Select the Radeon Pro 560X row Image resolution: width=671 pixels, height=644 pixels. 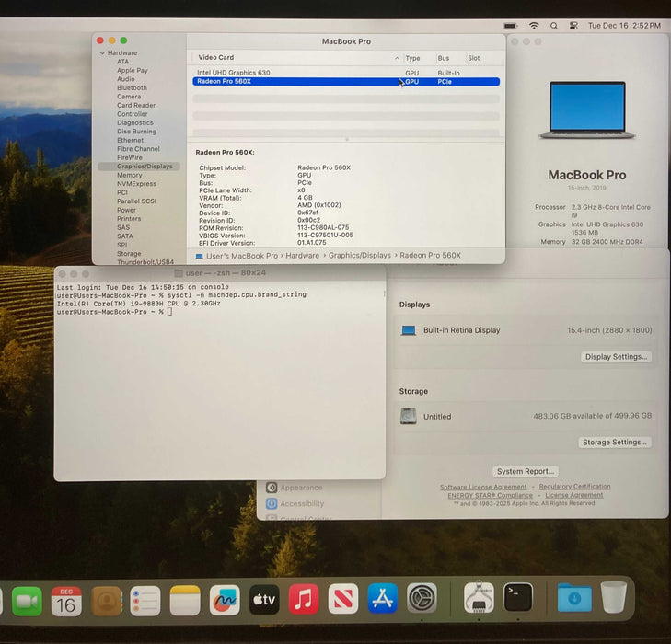[x=346, y=81]
